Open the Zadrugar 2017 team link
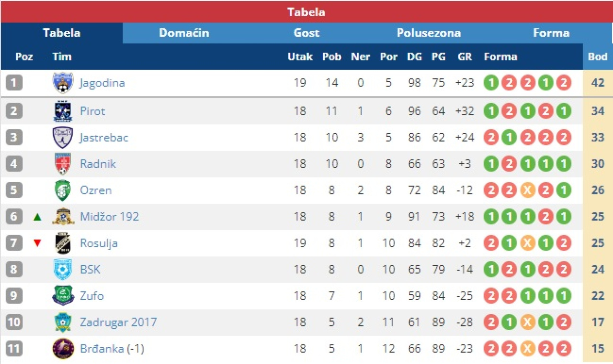 pyautogui.click(x=118, y=322)
